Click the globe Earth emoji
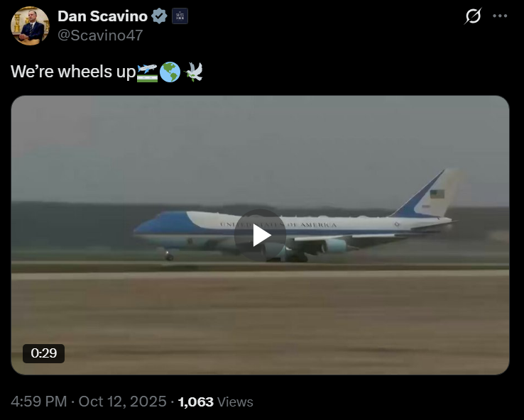524x420 pixels. 170,72
